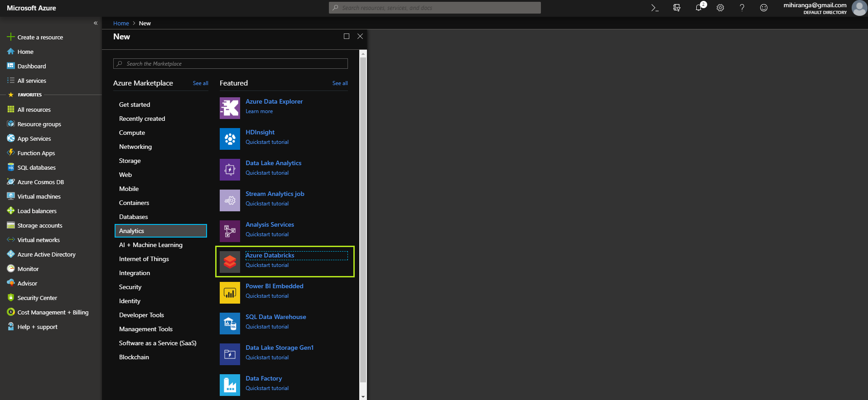Viewport: 868px width, 400px height.
Task: Click the App Services sidebar icon
Action: pyautogui.click(x=11, y=138)
